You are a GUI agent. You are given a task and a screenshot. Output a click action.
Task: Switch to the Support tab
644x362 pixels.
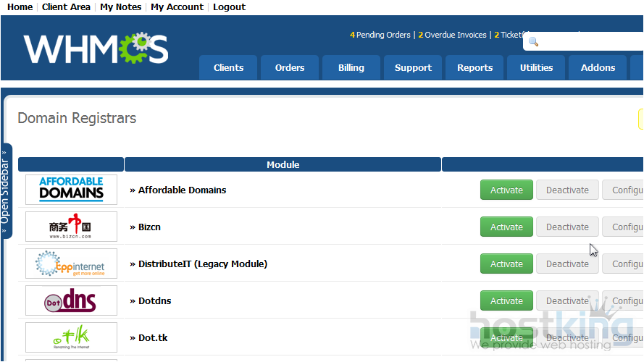[413, 68]
